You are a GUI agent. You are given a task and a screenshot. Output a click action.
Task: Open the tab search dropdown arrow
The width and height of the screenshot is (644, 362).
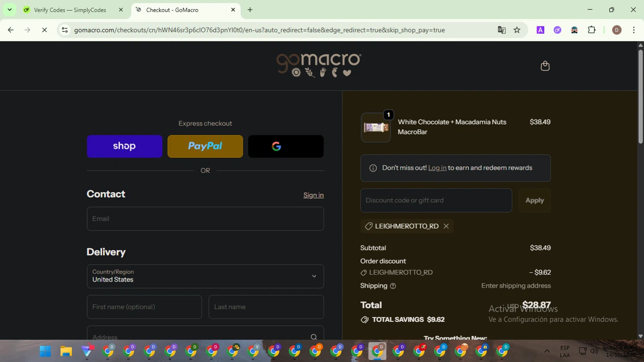point(9,9)
